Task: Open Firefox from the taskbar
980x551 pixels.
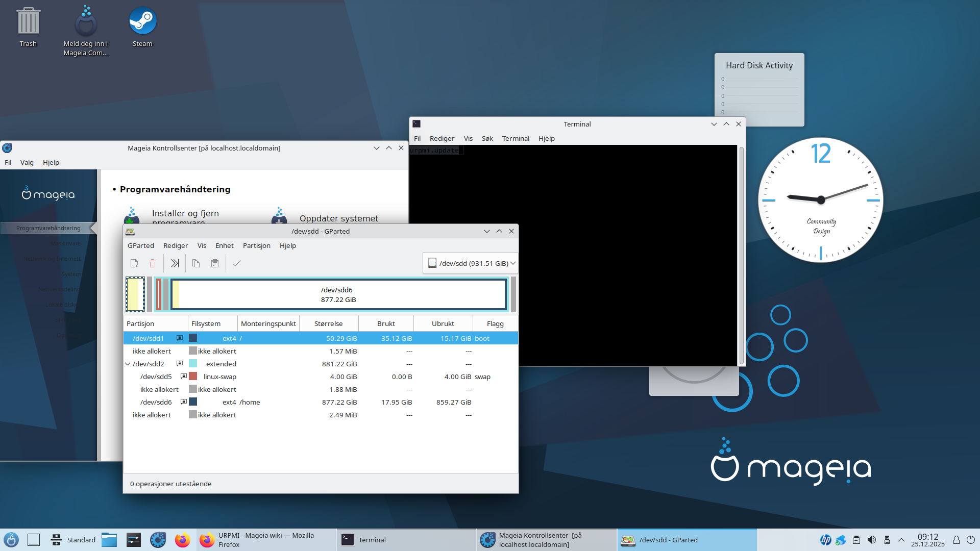Action: coord(182,539)
